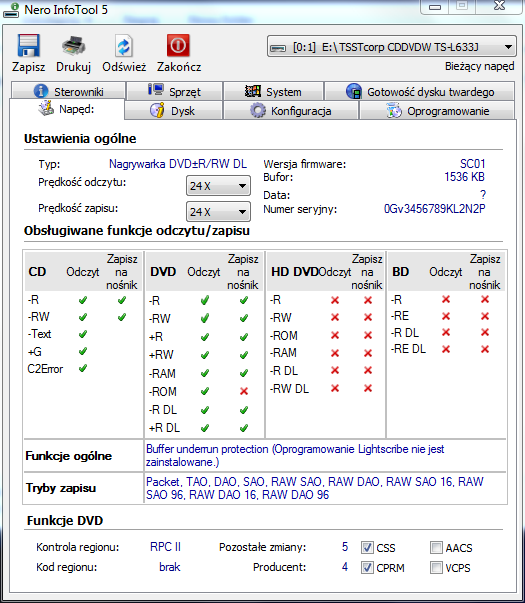Click the System tab windows icon
This screenshot has height=603, width=525.
click(x=253, y=91)
